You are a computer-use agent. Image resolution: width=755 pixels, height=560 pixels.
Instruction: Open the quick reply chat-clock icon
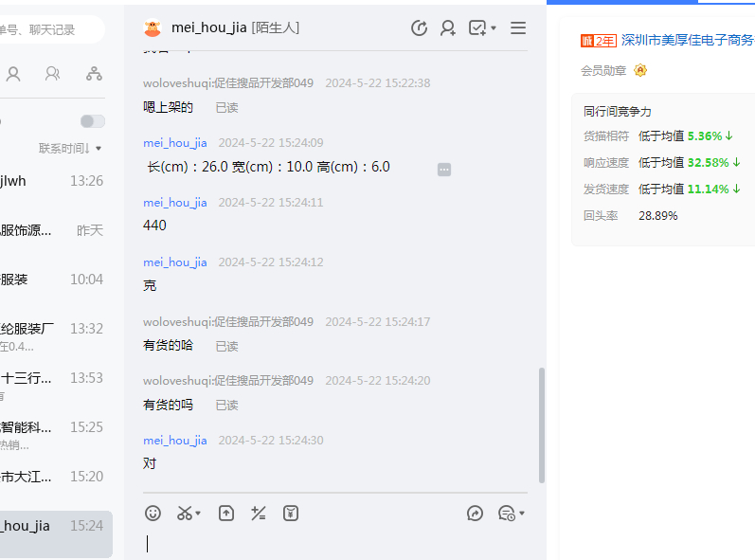[x=507, y=514]
